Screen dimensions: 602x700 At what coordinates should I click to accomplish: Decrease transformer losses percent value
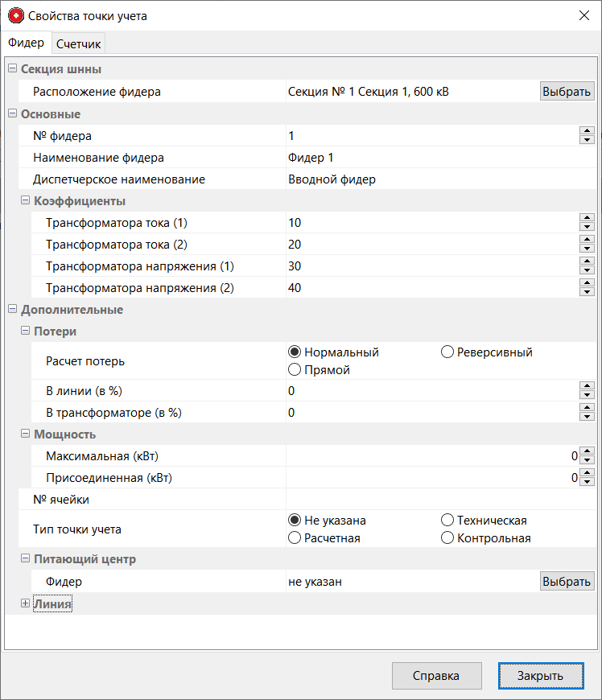pyautogui.click(x=587, y=417)
